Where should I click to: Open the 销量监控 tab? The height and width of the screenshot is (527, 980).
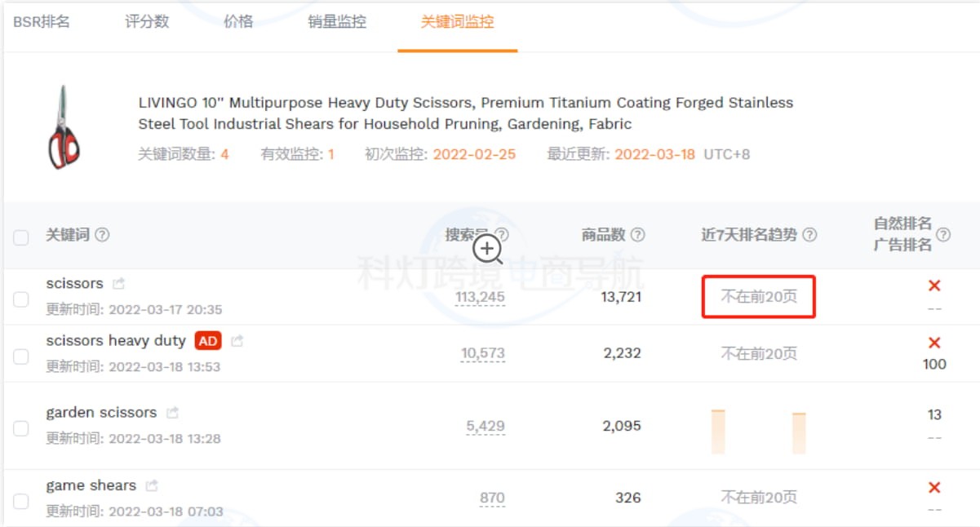(x=337, y=22)
